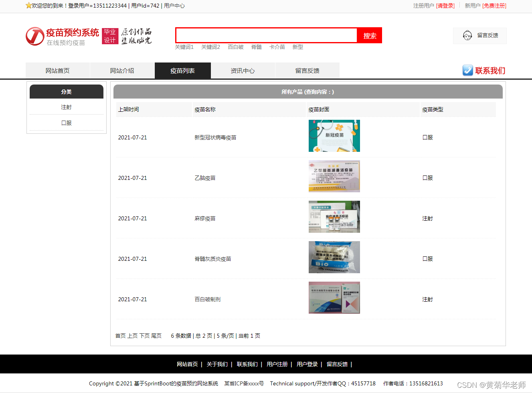Click the 百白破制剂 cover image
Image resolution: width=532 pixels, height=393 pixels.
point(334,298)
